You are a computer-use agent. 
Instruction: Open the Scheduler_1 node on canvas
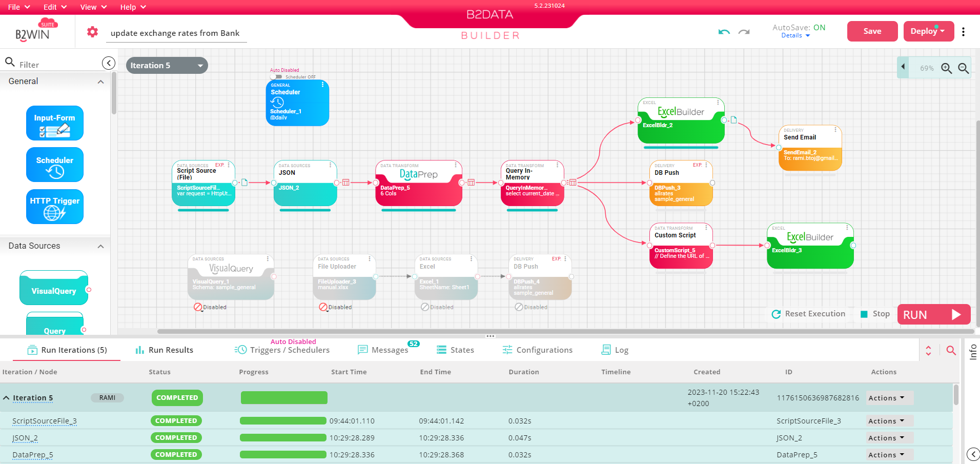(297, 103)
